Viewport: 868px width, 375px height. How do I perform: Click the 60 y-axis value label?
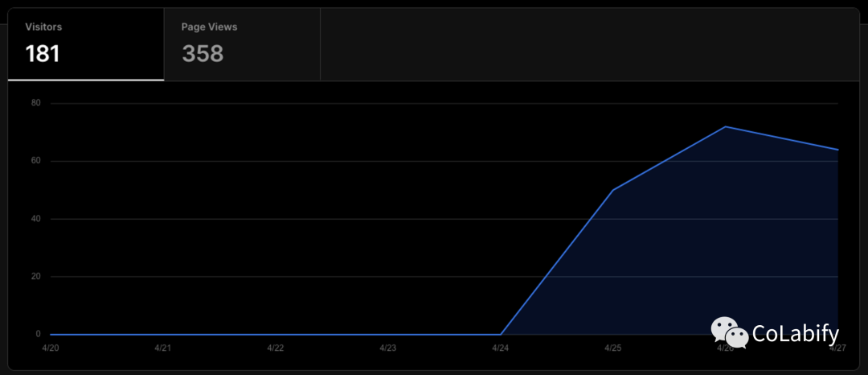[x=36, y=161]
